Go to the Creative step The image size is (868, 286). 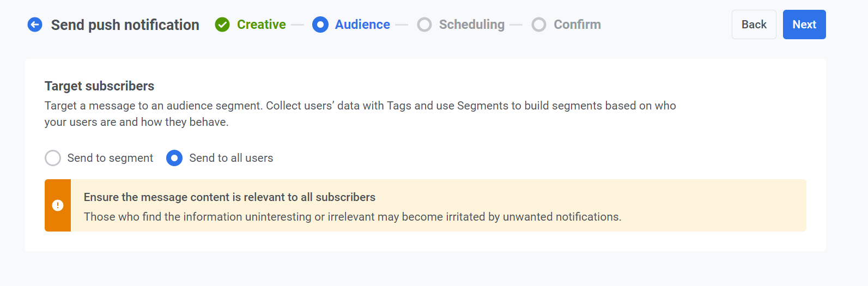click(261, 25)
